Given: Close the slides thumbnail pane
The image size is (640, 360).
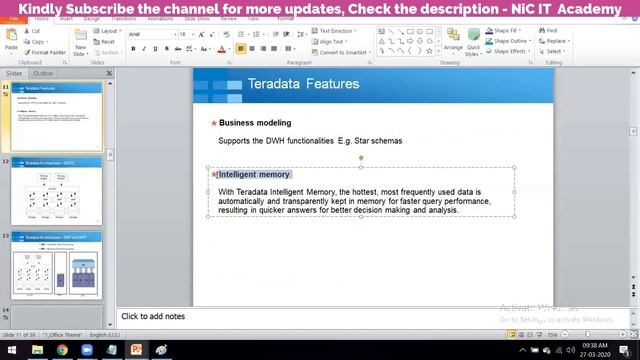Looking at the screenshot, I should click(x=109, y=73).
